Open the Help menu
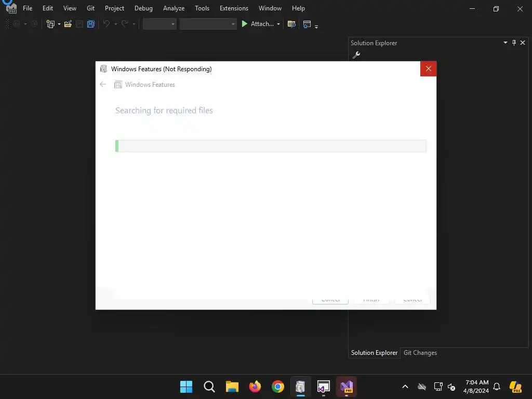Image resolution: width=532 pixels, height=399 pixels. click(x=298, y=8)
